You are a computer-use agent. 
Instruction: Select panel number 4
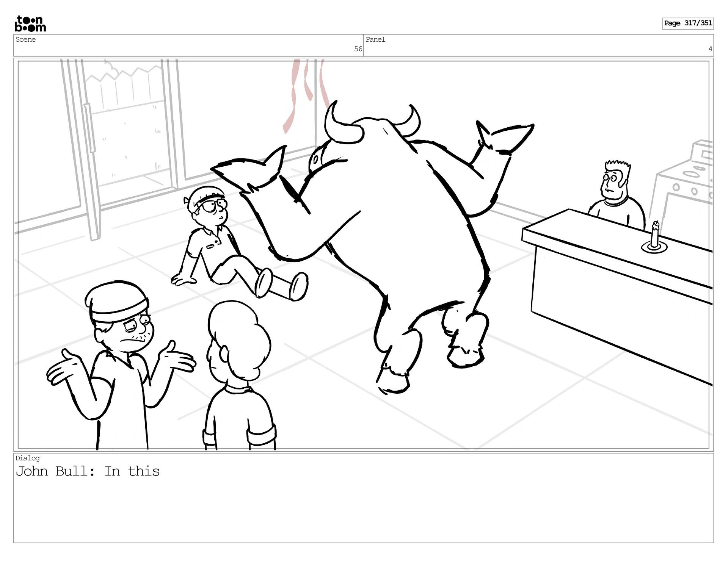pyautogui.click(x=710, y=49)
